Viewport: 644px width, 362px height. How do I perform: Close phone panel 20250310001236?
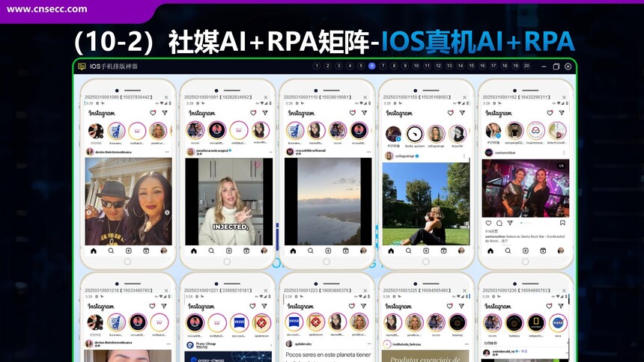click(x=564, y=291)
